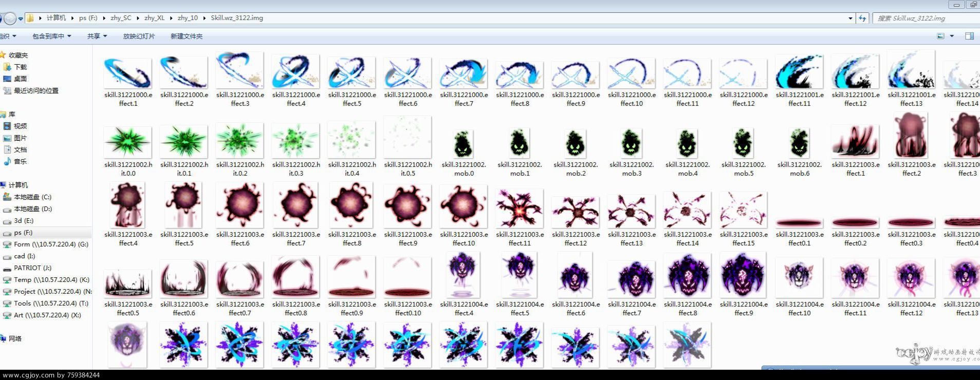
Task: Click 放映幻灯片 slideshow button
Action: [x=139, y=36]
